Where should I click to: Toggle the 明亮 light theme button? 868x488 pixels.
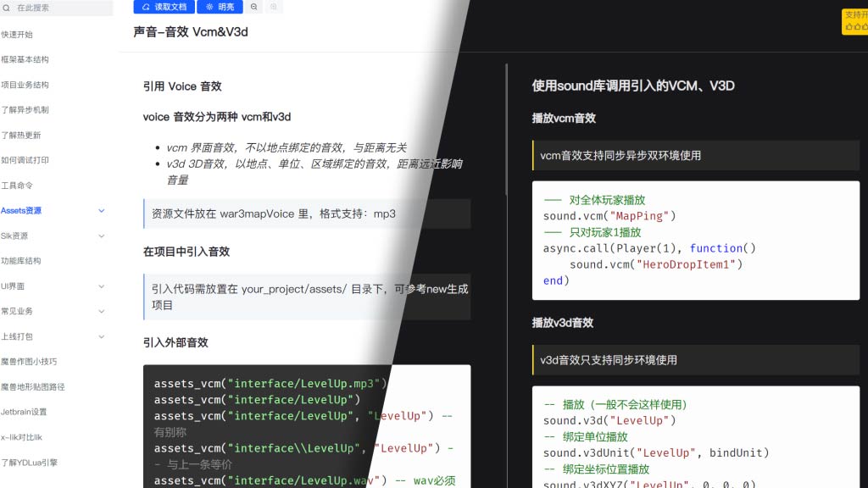tap(219, 7)
